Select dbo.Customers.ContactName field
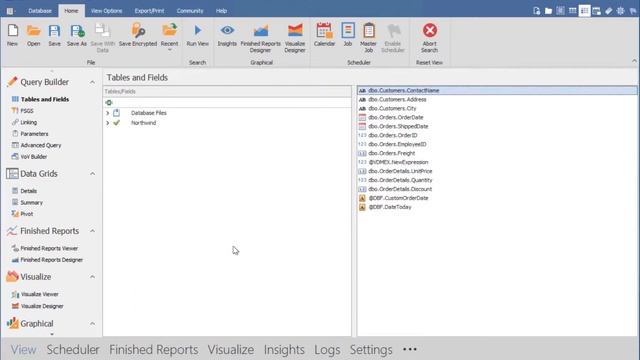The image size is (640, 360). [497, 90]
